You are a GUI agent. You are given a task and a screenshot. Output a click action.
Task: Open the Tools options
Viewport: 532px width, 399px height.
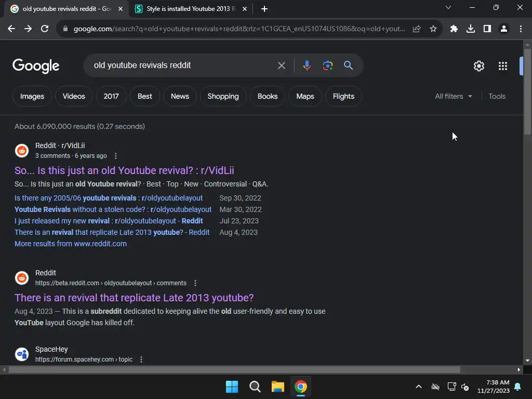(497, 96)
